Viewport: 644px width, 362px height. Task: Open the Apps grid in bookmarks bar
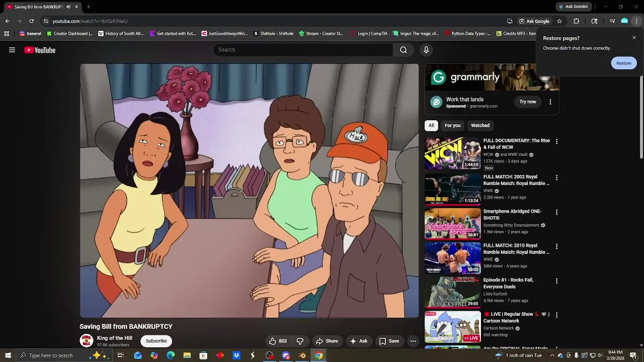(x=7, y=34)
